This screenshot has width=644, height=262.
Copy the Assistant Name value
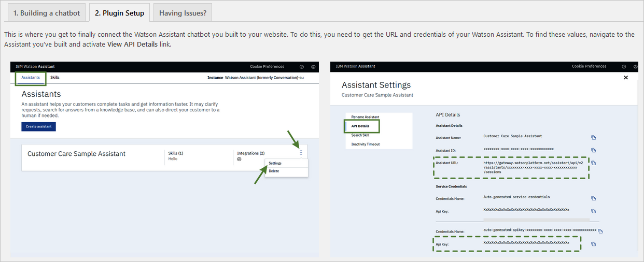point(594,138)
